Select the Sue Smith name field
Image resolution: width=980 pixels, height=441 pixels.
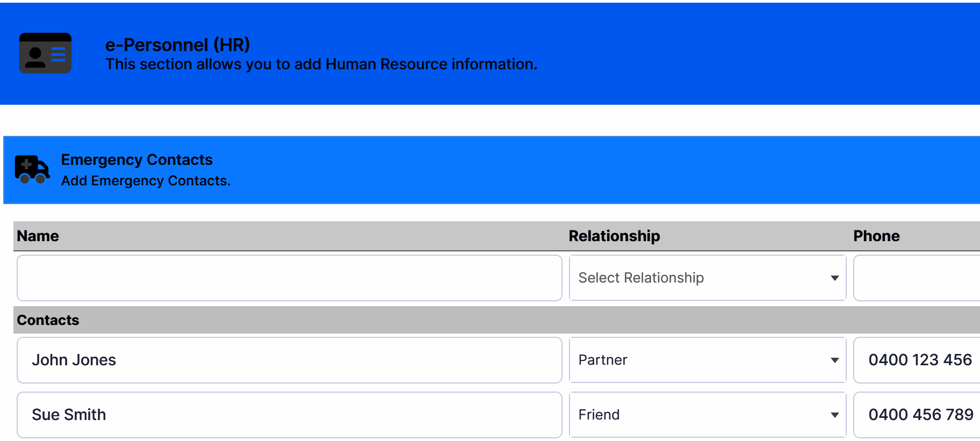(x=289, y=415)
